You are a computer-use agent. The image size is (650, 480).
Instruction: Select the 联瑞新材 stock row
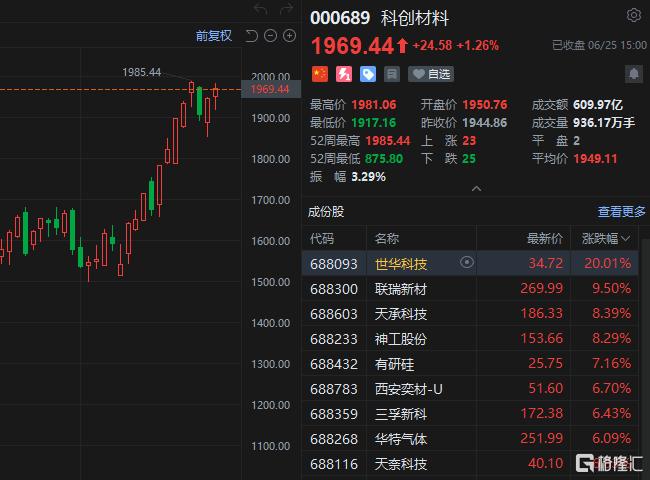coord(470,288)
